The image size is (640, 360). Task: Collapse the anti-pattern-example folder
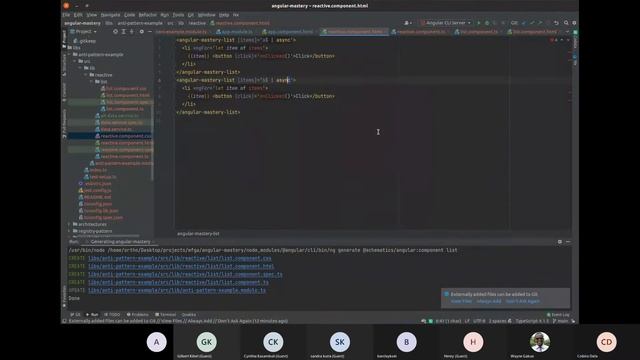click(70, 54)
